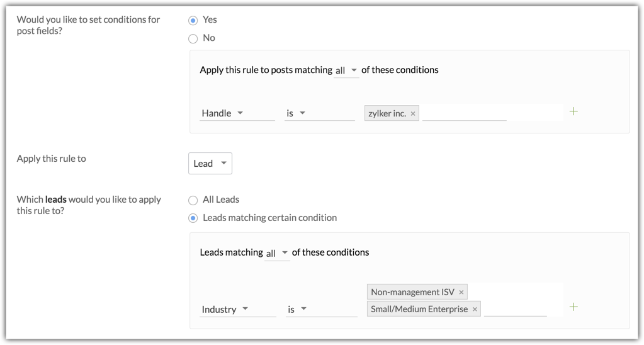Choose the All Leads option
The image size is (644, 345).
(x=193, y=200)
